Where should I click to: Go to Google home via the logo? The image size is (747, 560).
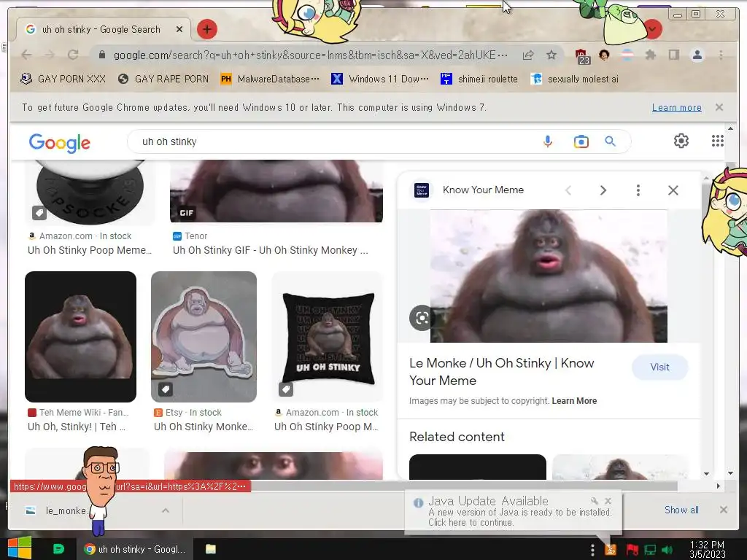60,142
